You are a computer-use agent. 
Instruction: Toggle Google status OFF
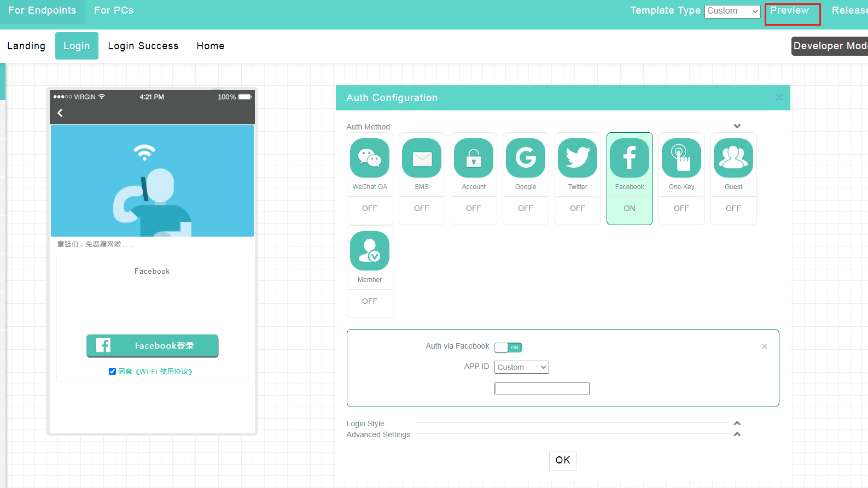pos(526,208)
